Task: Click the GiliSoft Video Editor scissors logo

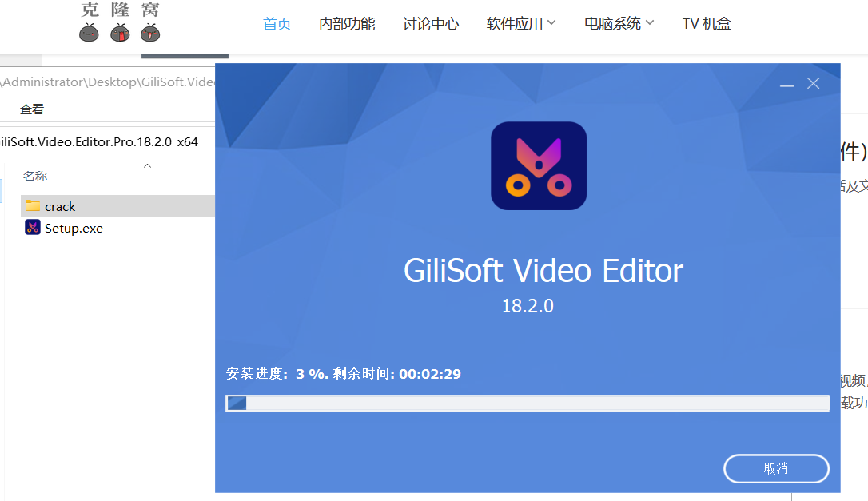Action: tap(539, 166)
